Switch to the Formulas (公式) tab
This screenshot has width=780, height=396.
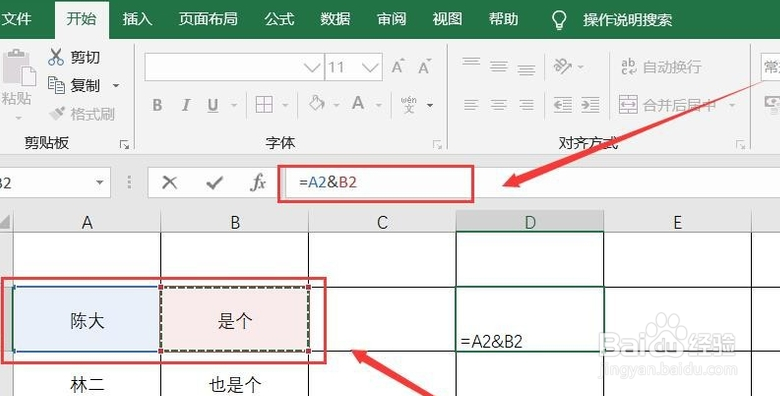click(279, 19)
